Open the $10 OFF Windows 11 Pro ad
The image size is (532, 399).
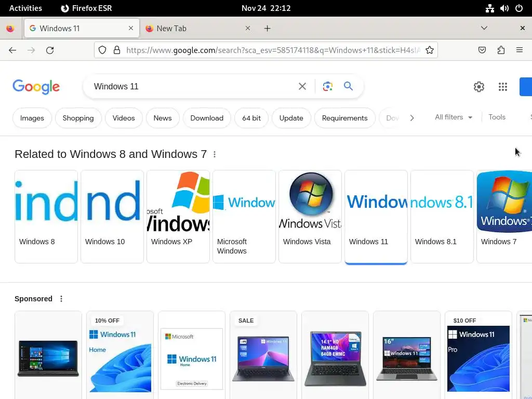pos(478,355)
